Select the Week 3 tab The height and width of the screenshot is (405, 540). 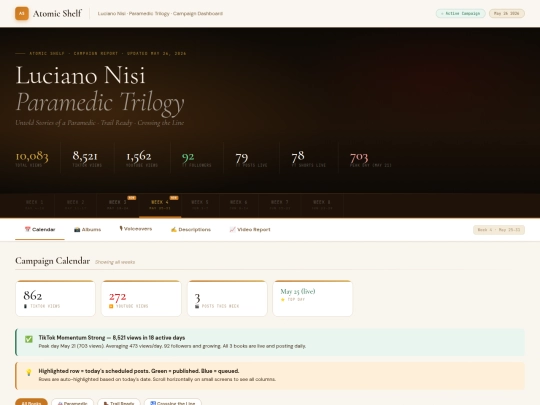click(x=118, y=205)
